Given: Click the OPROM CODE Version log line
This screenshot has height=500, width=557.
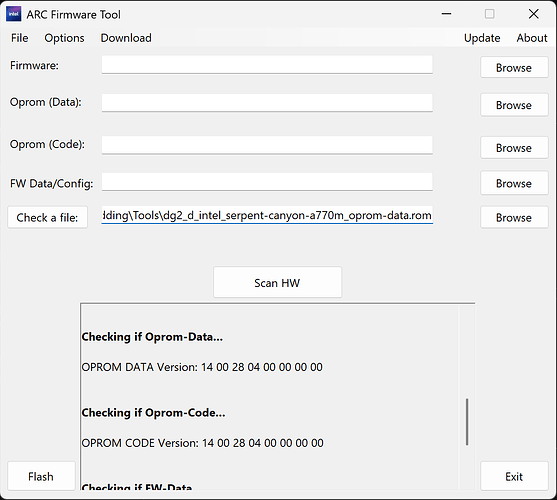Looking at the screenshot, I should tap(202, 443).
